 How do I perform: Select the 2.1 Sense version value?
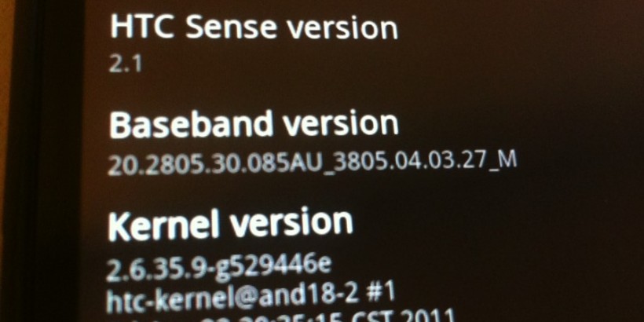coord(126,64)
